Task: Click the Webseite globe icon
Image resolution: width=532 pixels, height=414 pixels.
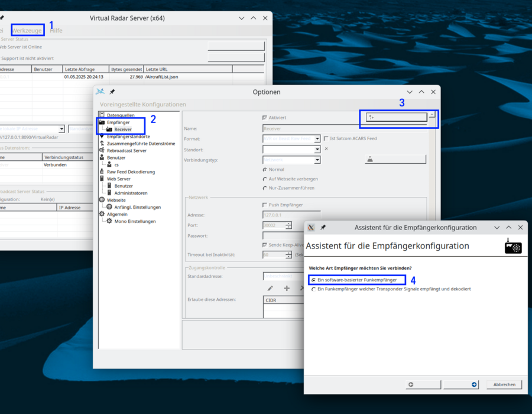Action: coord(102,200)
